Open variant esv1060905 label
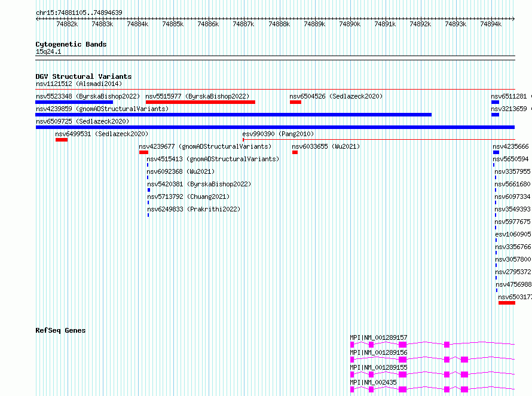Image resolution: width=532 pixels, height=396 pixels. (x=513, y=234)
